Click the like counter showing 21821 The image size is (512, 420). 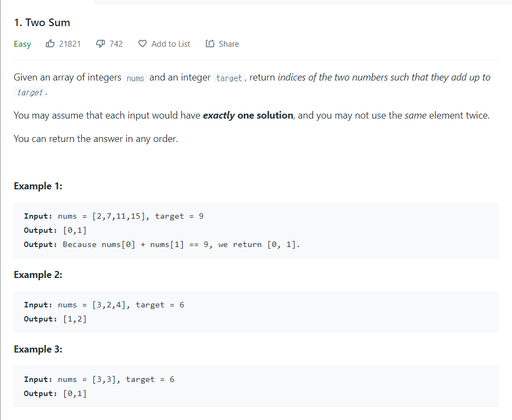(69, 44)
